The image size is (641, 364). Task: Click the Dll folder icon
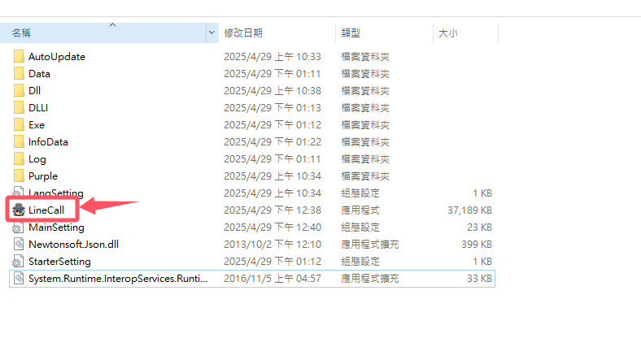click(19, 91)
